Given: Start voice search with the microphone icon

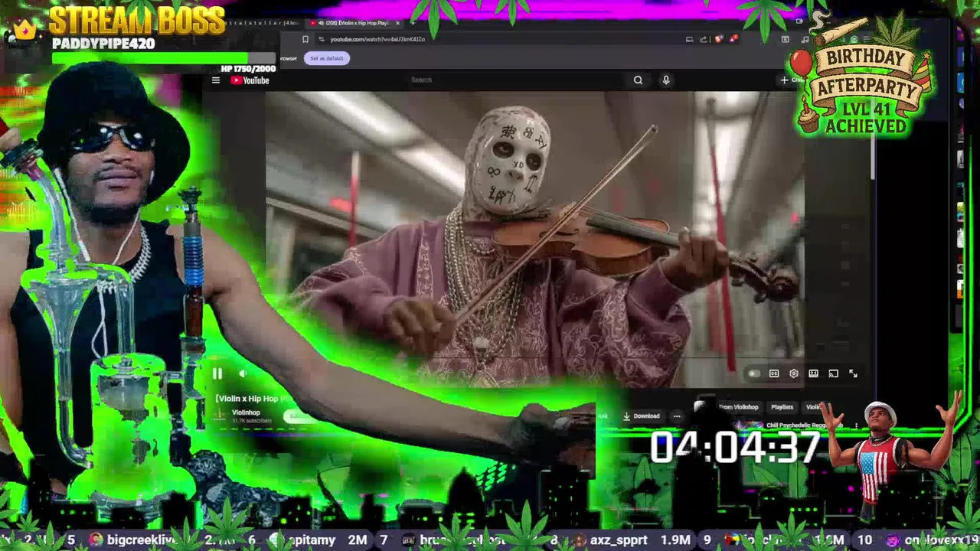Looking at the screenshot, I should 666,80.
